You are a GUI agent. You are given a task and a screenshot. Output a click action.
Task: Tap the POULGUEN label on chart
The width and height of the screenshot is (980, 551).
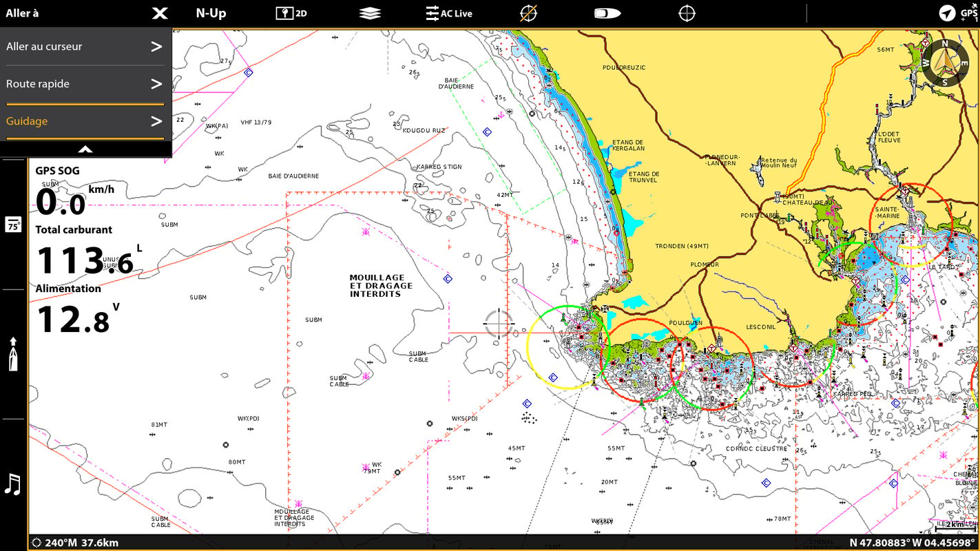pyautogui.click(x=685, y=323)
